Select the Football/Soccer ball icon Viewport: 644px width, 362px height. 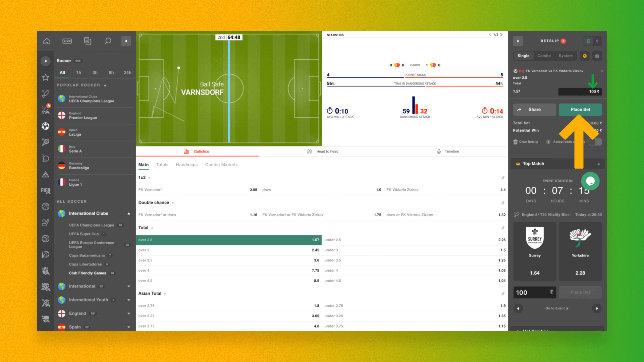46,126
